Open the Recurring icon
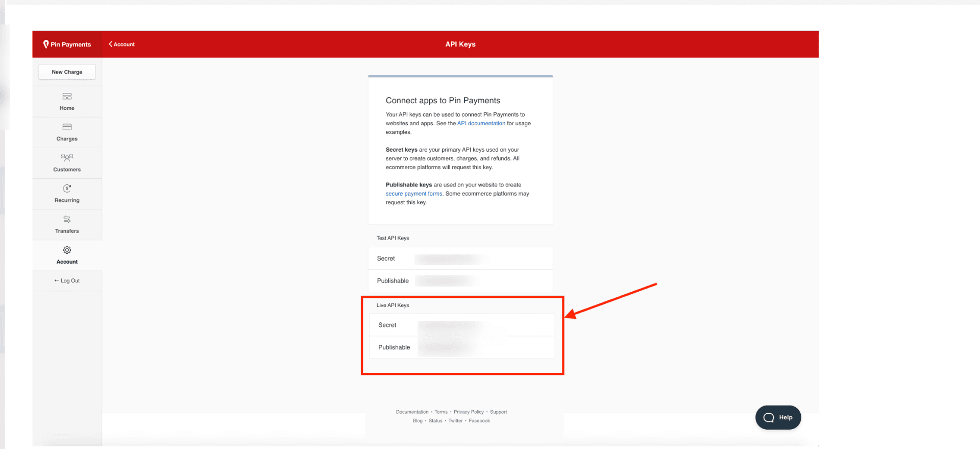 [x=67, y=188]
